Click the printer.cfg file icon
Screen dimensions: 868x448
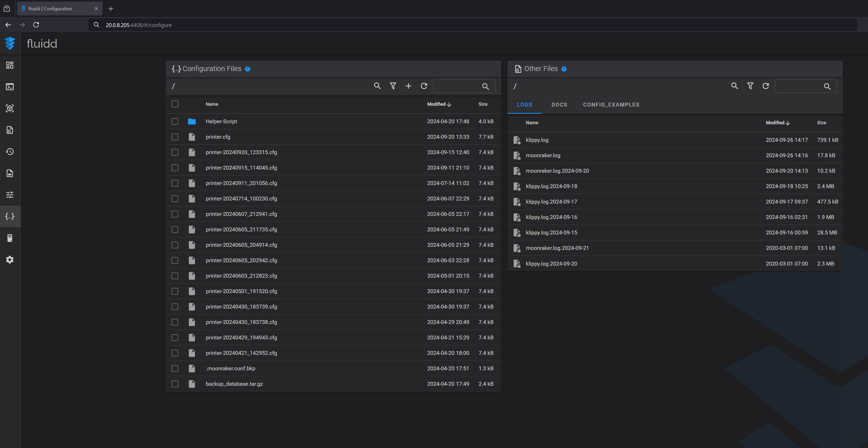(192, 137)
